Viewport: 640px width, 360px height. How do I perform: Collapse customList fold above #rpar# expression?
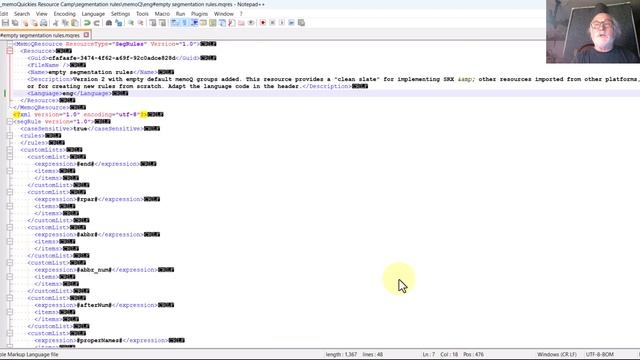pos(10,192)
